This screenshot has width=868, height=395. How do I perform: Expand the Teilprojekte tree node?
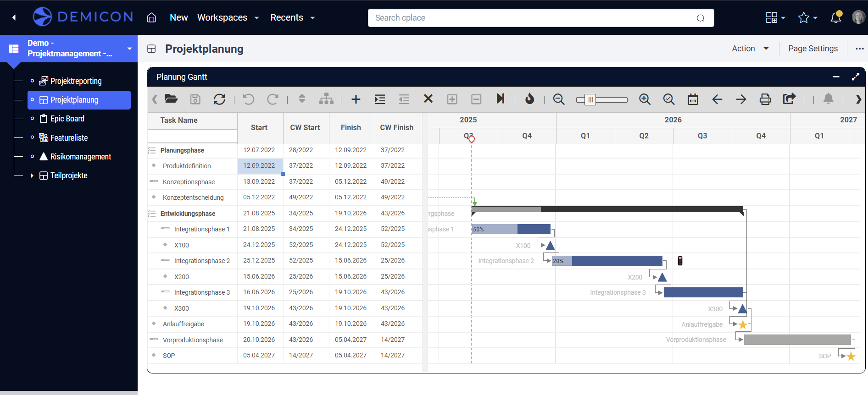[32, 176]
